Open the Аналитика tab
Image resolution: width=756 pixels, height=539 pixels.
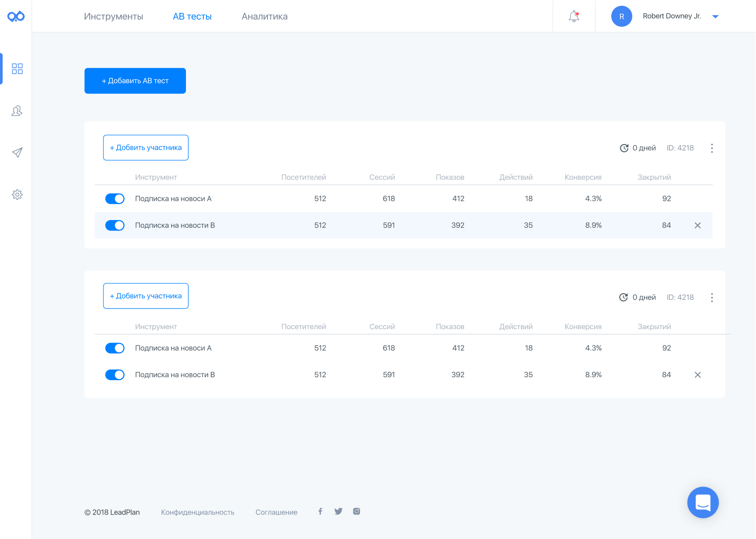(264, 16)
